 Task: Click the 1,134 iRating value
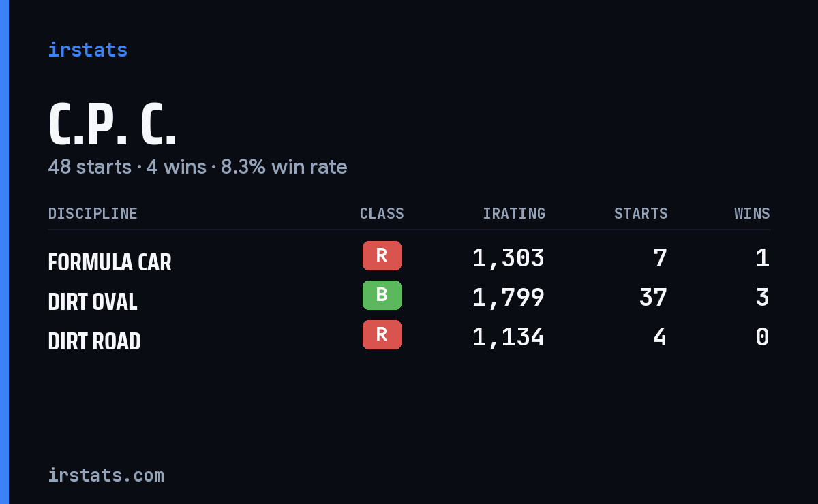[509, 337]
